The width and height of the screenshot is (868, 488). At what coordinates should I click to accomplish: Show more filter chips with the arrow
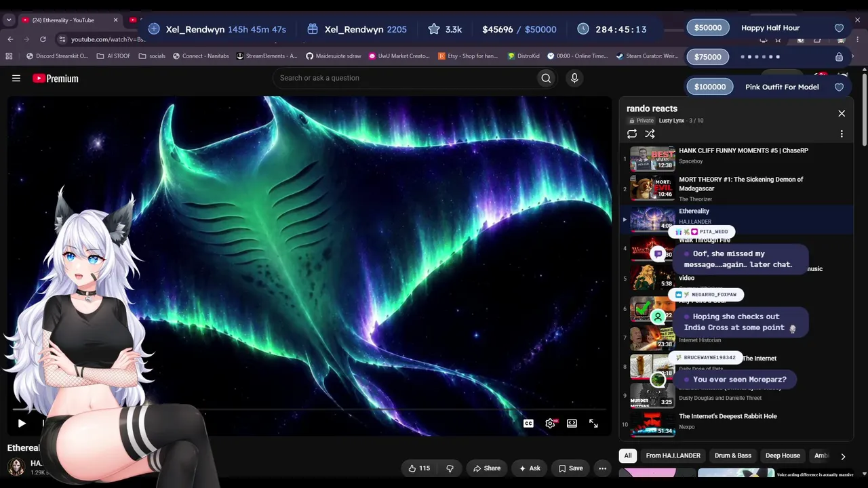[843, 456]
